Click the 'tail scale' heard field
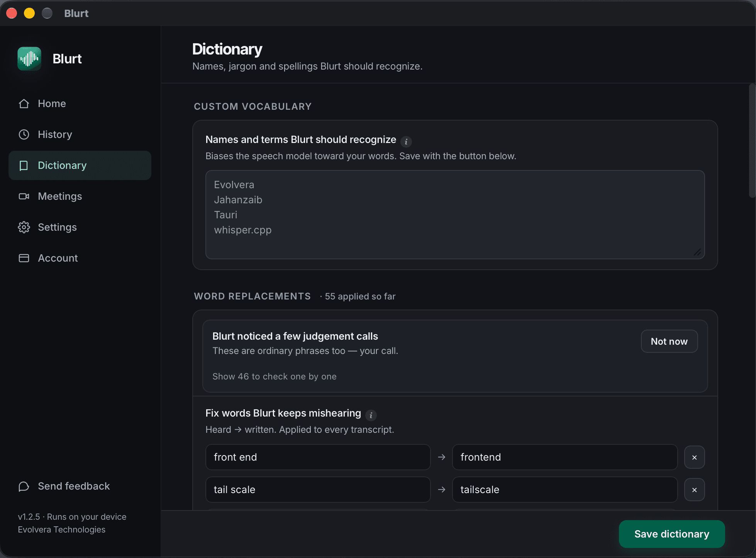 (318, 490)
